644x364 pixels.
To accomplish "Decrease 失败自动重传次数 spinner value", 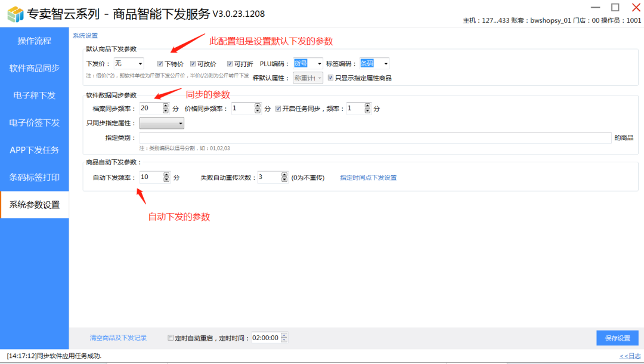I will tap(284, 180).
